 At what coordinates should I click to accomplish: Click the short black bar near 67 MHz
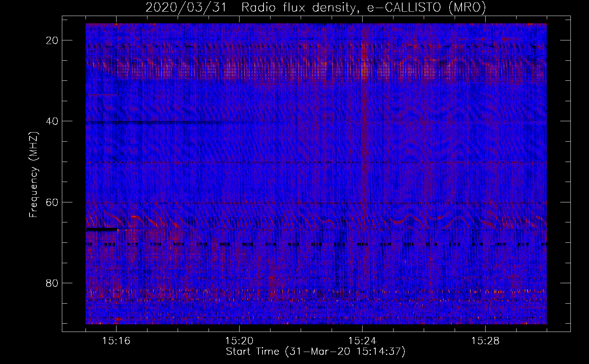102,230
